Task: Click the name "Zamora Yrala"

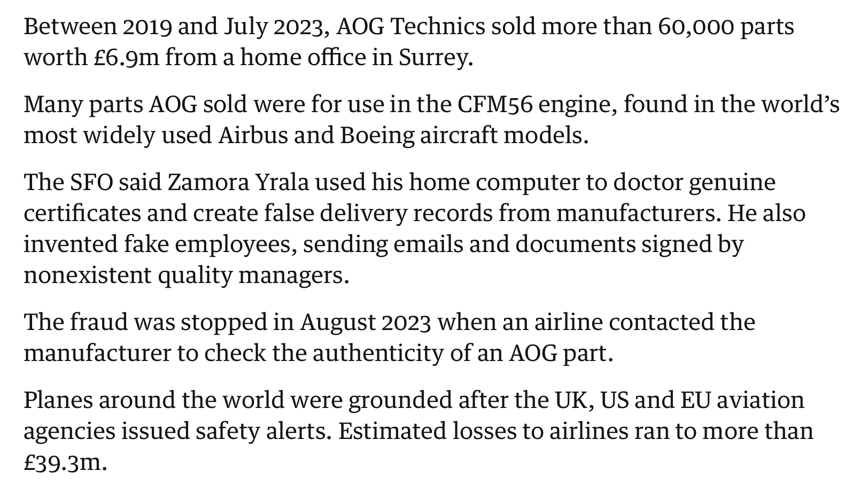Action: click(x=238, y=182)
